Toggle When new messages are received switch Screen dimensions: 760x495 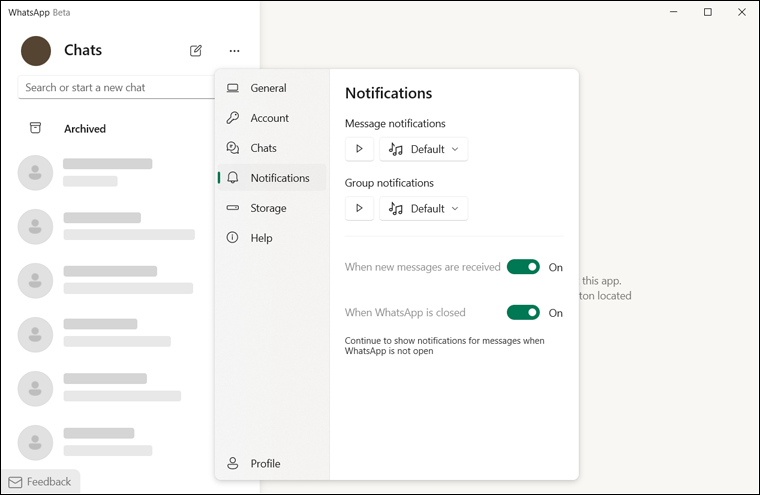click(523, 267)
